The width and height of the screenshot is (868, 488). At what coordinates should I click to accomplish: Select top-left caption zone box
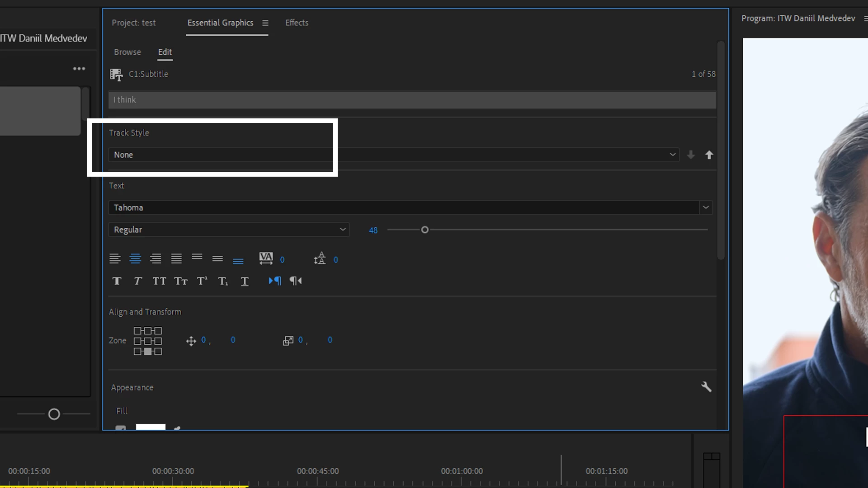tap(137, 331)
